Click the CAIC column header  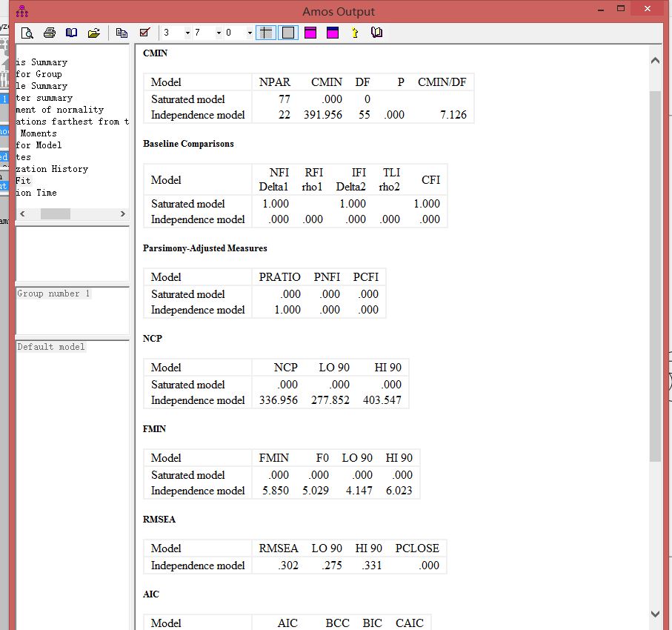409,623
